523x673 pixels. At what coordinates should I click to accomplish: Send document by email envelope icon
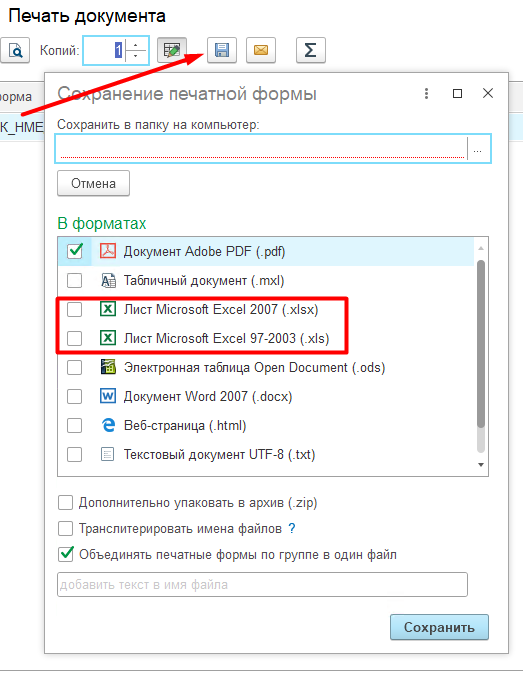coord(261,51)
